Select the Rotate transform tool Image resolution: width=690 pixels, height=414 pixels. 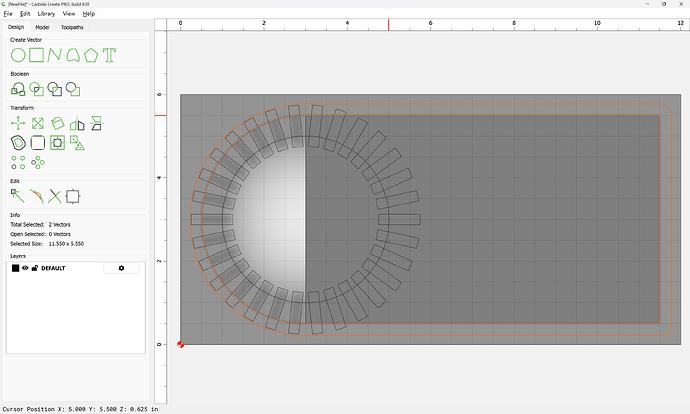pos(58,123)
